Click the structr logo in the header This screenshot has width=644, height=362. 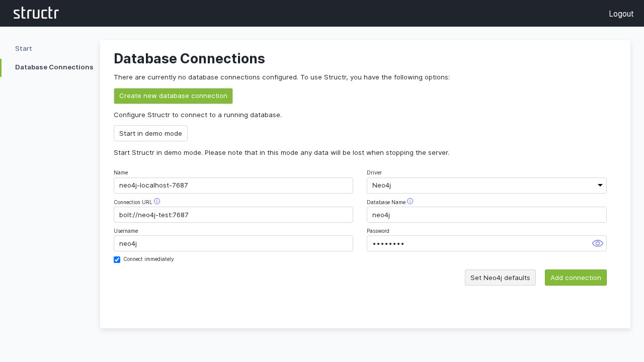point(36,13)
